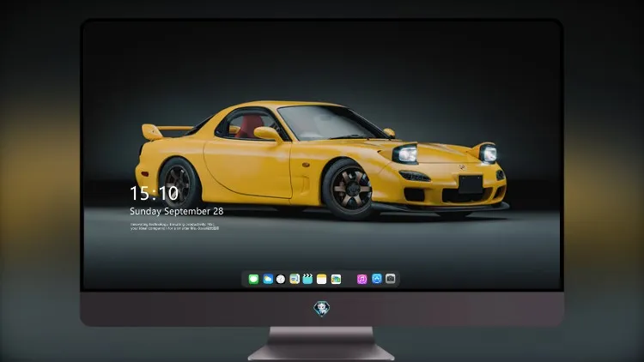Click the 15:10 clock widget
The image size is (644, 362).
click(x=154, y=193)
